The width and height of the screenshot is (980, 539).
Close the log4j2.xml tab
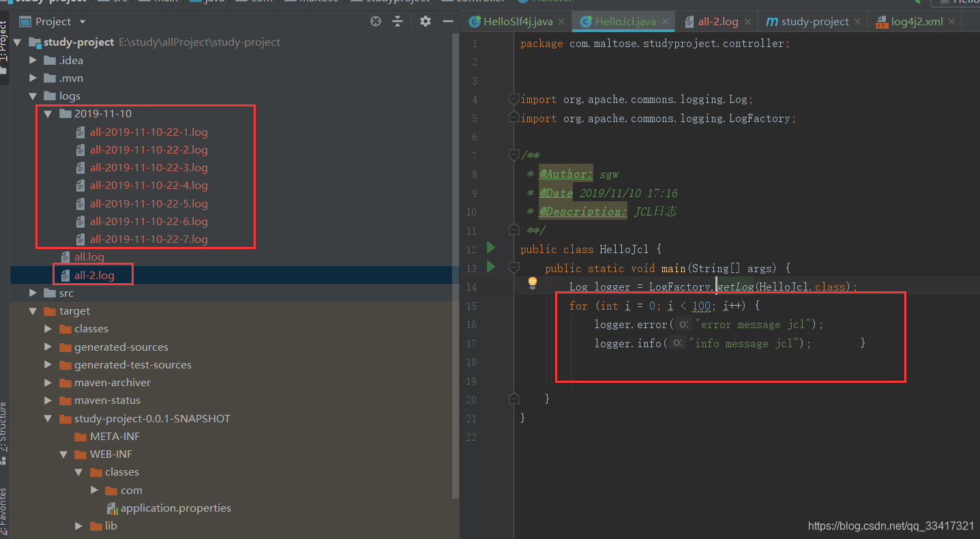(953, 22)
